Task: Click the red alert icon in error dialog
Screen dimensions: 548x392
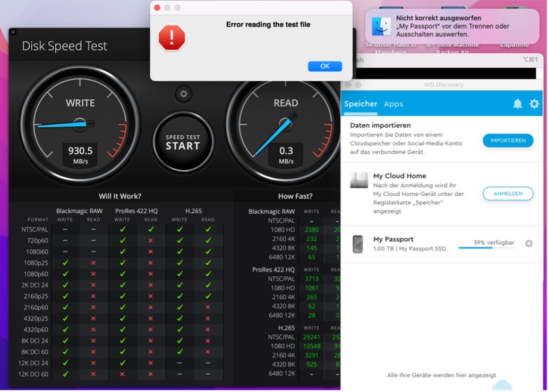Action: point(172,38)
